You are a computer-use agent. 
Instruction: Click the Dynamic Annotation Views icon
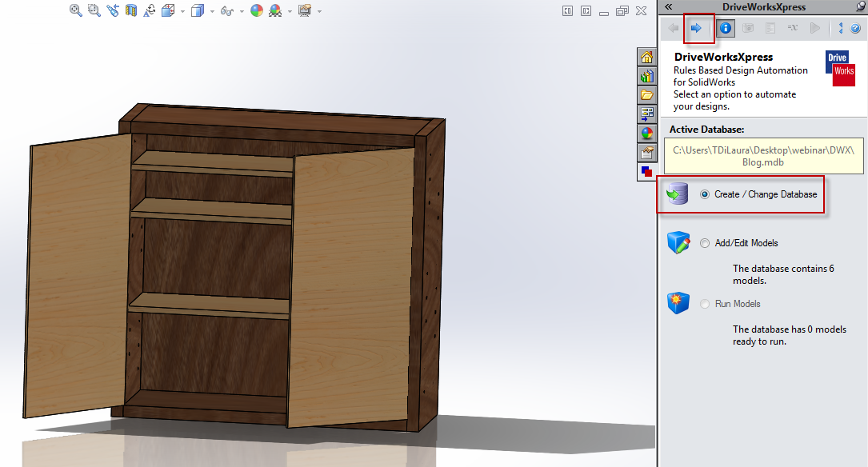point(150,10)
